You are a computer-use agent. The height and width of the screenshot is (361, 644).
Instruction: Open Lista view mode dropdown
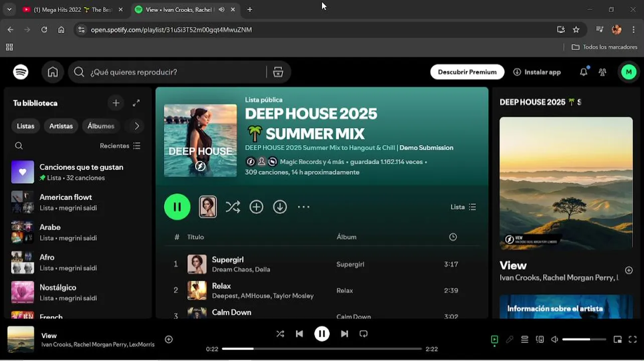point(463,207)
